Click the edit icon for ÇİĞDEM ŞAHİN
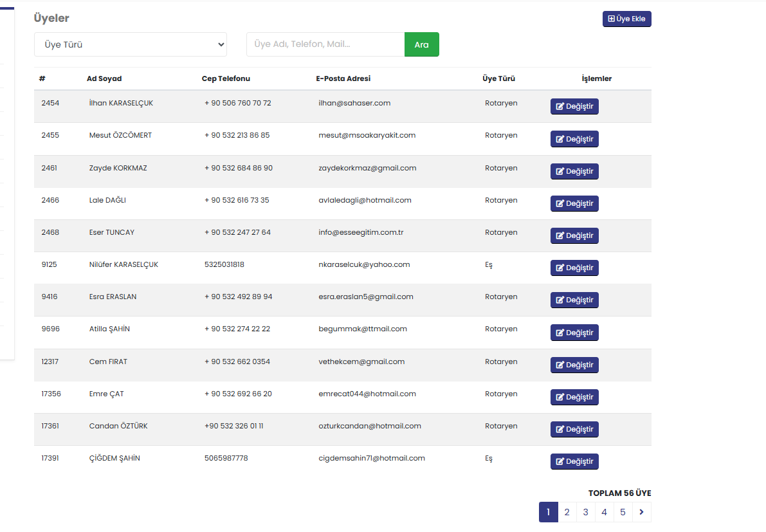766x532 pixels. [x=560, y=462]
